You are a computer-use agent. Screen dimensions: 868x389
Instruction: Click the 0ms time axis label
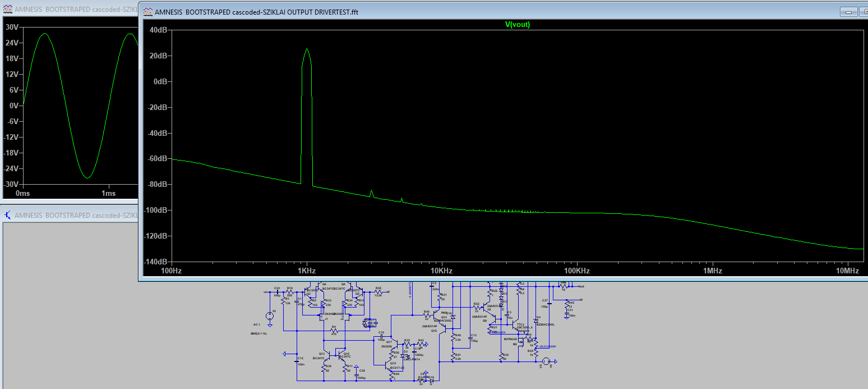click(22, 194)
